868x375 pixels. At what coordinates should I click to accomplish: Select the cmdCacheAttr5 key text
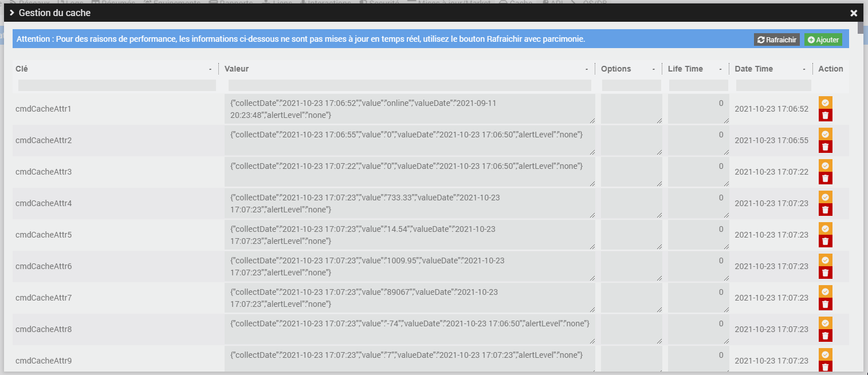coord(44,235)
